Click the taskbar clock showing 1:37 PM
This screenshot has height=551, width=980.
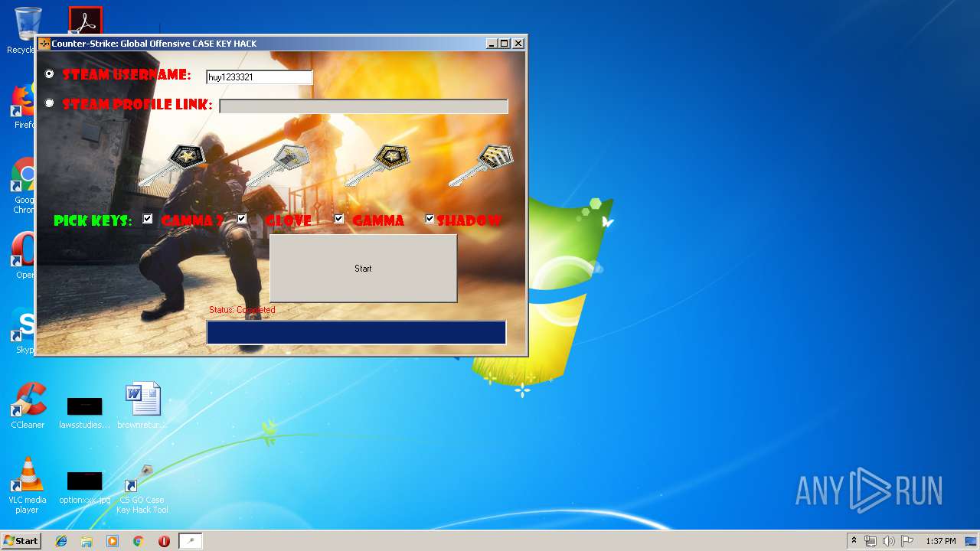pyautogui.click(x=940, y=541)
